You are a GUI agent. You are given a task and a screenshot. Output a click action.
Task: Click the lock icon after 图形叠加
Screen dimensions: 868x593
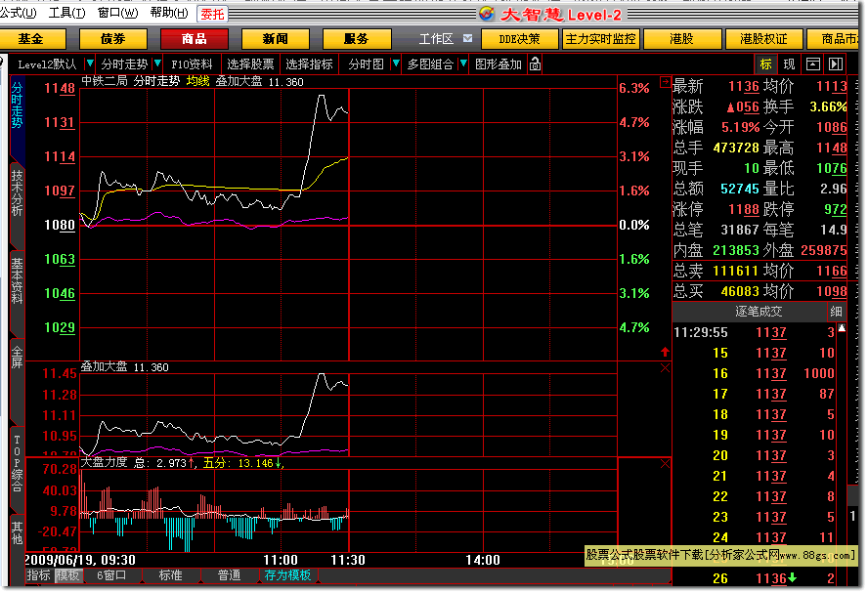pyautogui.click(x=535, y=64)
